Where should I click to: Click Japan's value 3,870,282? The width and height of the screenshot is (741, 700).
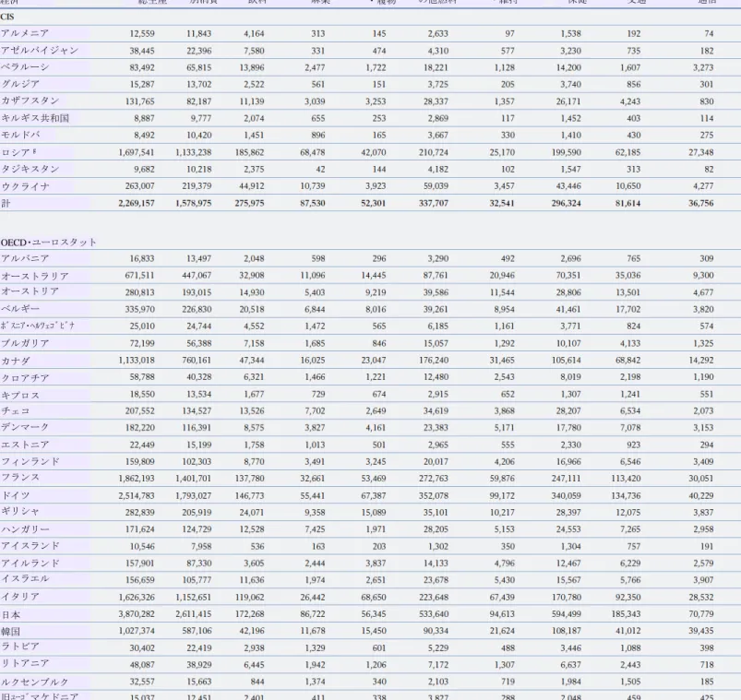click(136, 614)
